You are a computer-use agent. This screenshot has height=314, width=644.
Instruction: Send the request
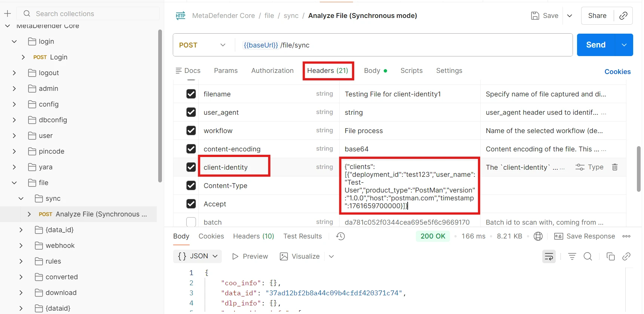(x=595, y=45)
